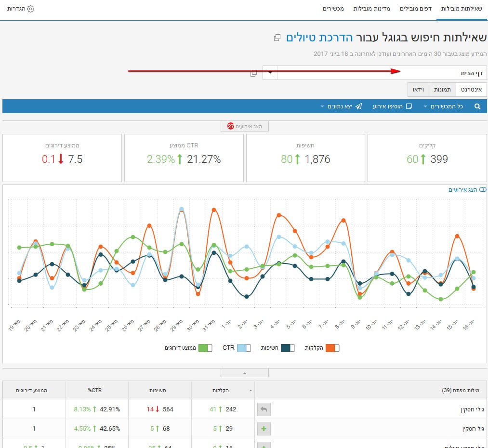This screenshot has height=448, width=488.
Task: Click the orange הקלקות color swatch
Action: point(330,348)
